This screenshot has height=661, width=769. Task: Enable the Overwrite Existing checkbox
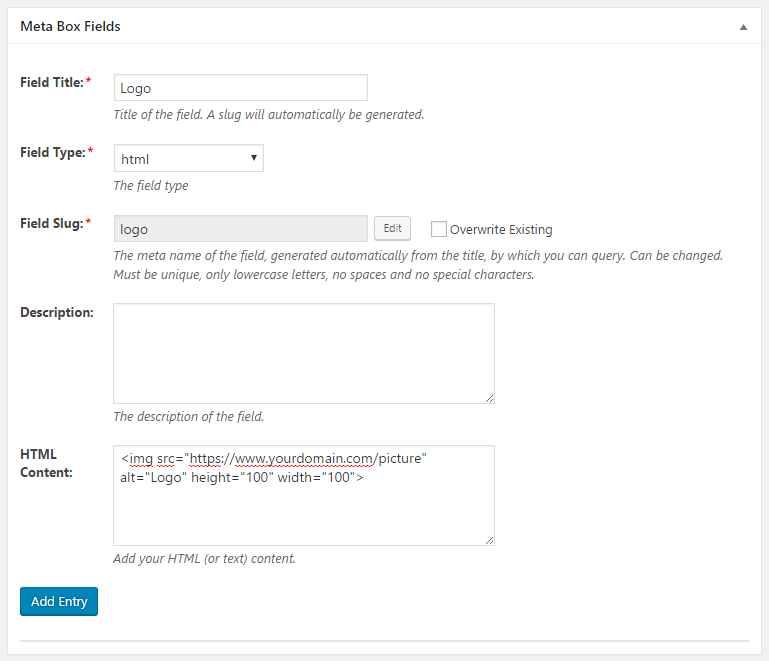438,229
